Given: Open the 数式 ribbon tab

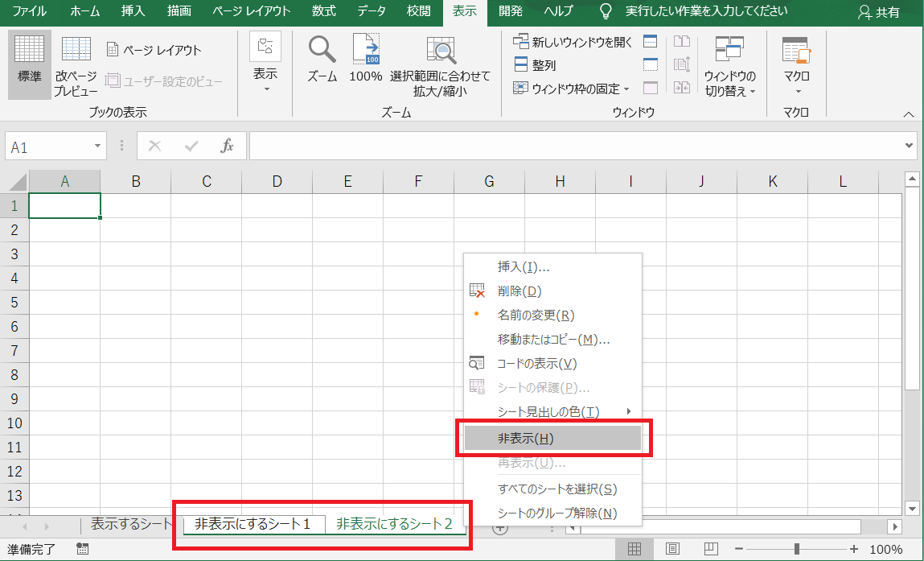Looking at the screenshot, I should [x=324, y=11].
